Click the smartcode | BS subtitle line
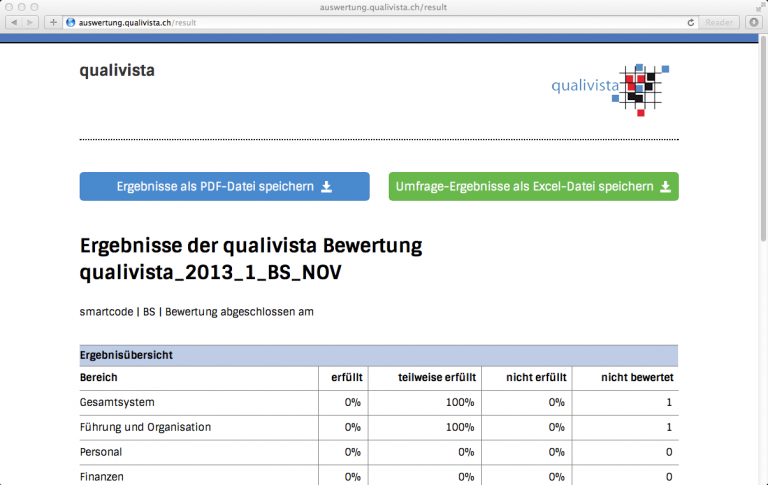 [196, 312]
